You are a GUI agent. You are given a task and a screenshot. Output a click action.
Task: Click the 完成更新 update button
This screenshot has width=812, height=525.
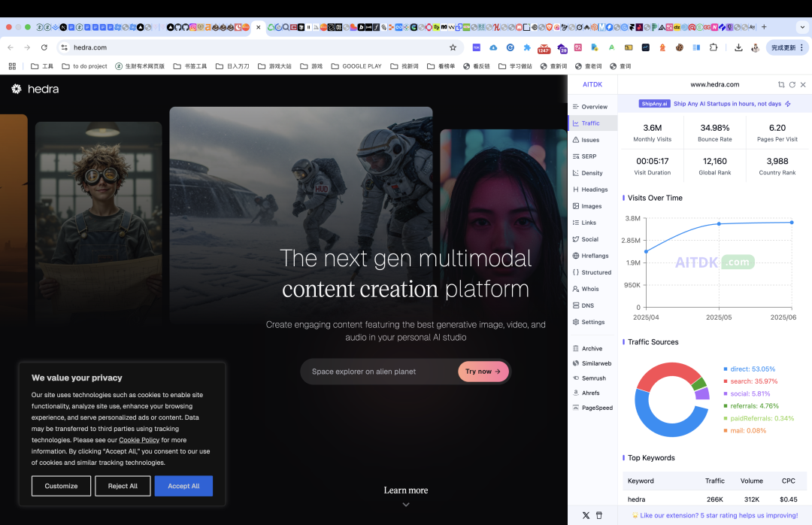click(x=787, y=47)
